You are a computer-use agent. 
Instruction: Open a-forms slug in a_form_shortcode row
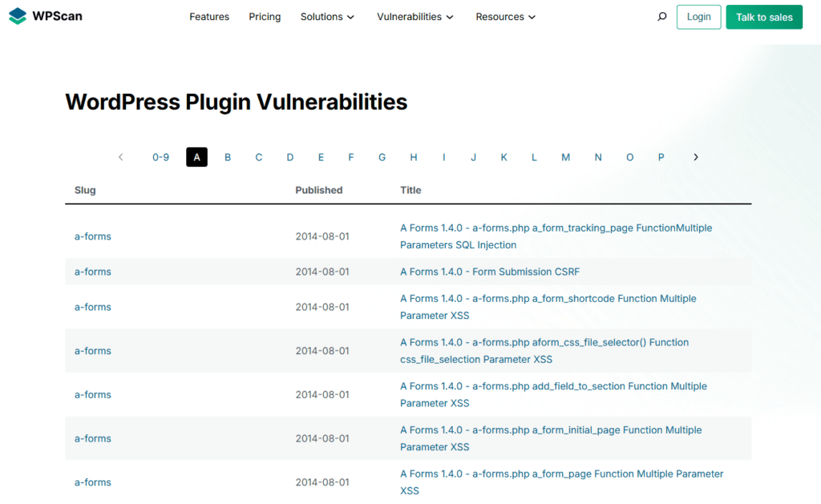pos(93,307)
